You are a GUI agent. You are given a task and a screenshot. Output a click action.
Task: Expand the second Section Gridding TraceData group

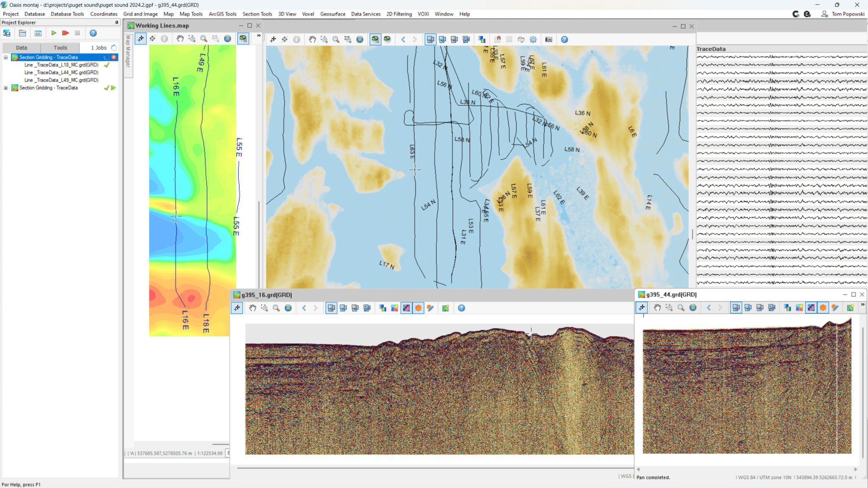point(6,88)
